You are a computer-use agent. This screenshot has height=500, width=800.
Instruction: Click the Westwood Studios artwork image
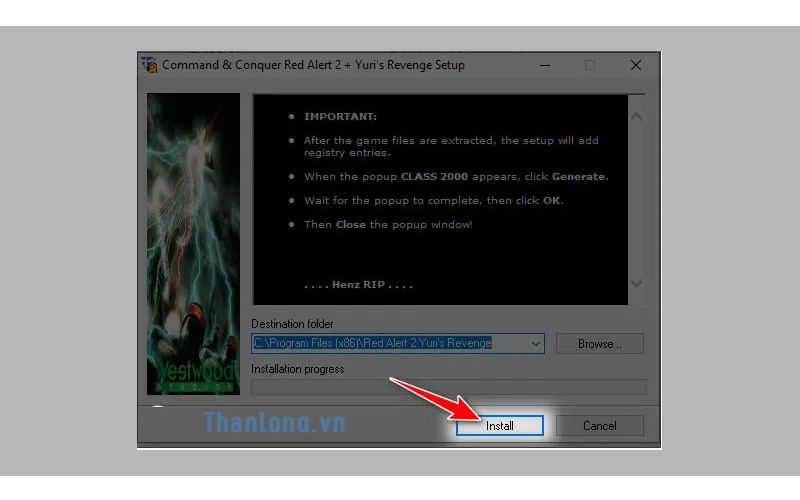coord(193,245)
